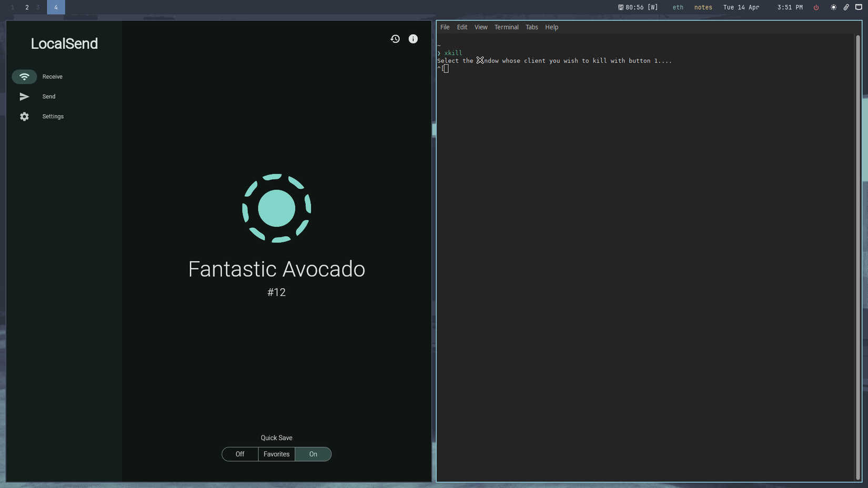Click the red power icon in system tray
The width and height of the screenshot is (868, 488).
[x=816, y=7]
